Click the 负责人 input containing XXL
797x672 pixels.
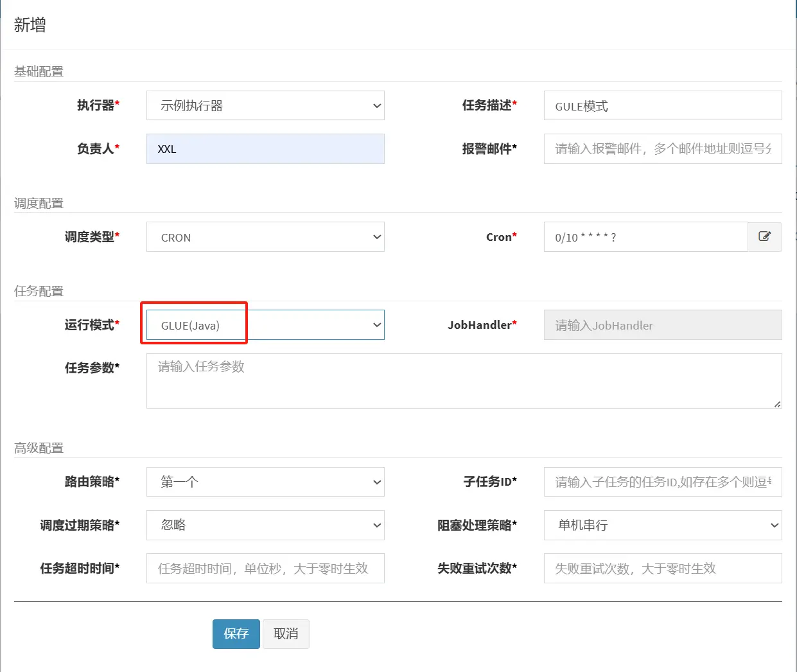tap(265, 149)
